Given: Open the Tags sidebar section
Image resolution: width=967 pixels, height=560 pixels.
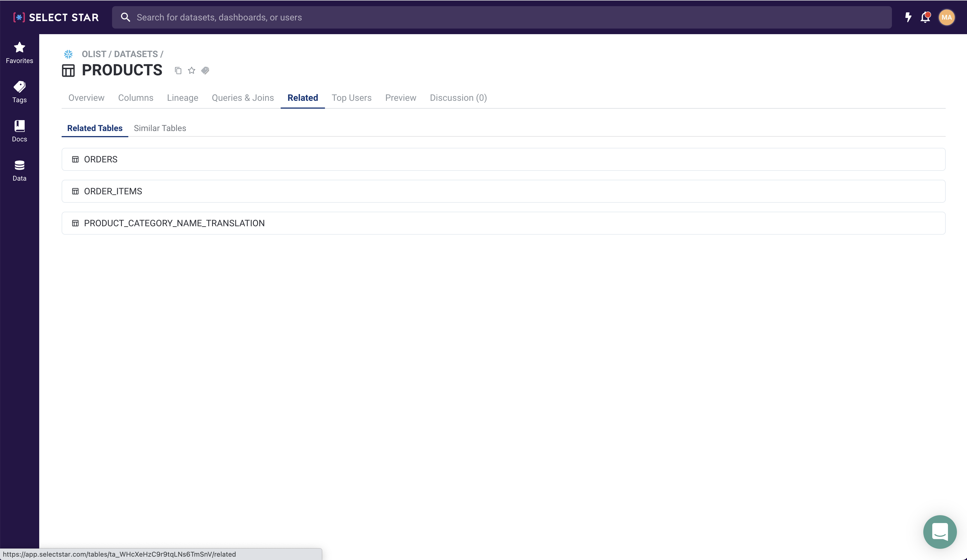Looking at the screenshot, I should pyautogui.click(x=19, y=92).
